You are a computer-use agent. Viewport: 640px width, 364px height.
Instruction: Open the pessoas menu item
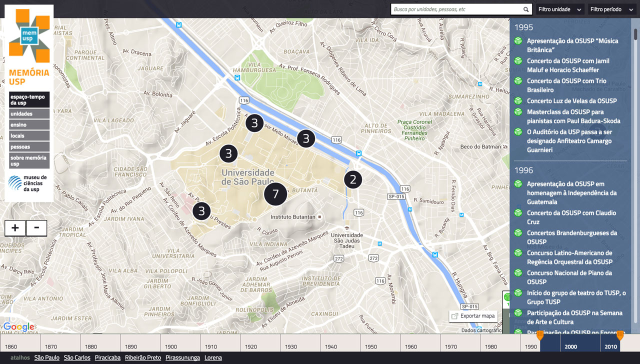click(x=29, y=147)
